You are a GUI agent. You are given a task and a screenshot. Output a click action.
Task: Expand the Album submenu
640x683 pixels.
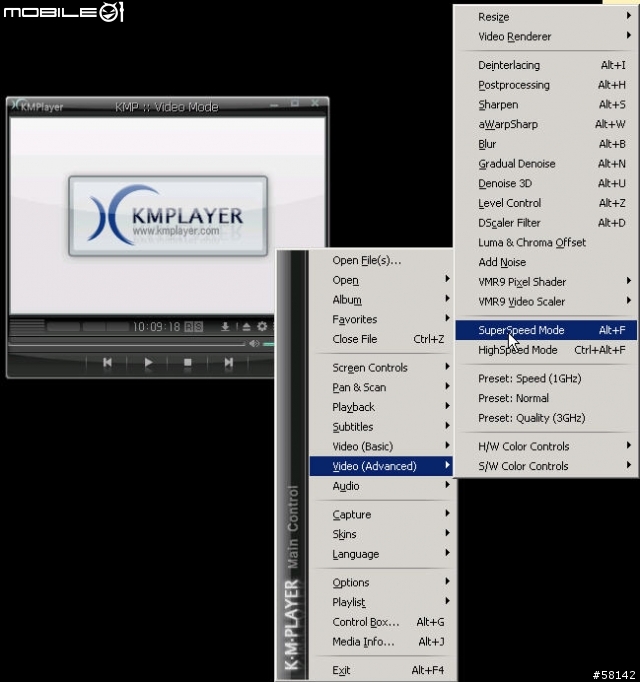click(381, 300)
